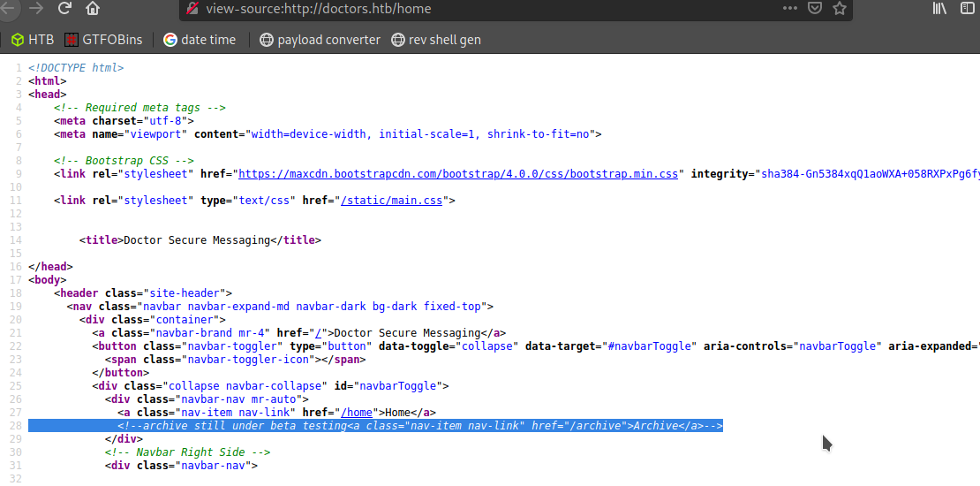
Task: Click the highlighted archive comment line
Action: pyautogui.click(x=375, y=426)
